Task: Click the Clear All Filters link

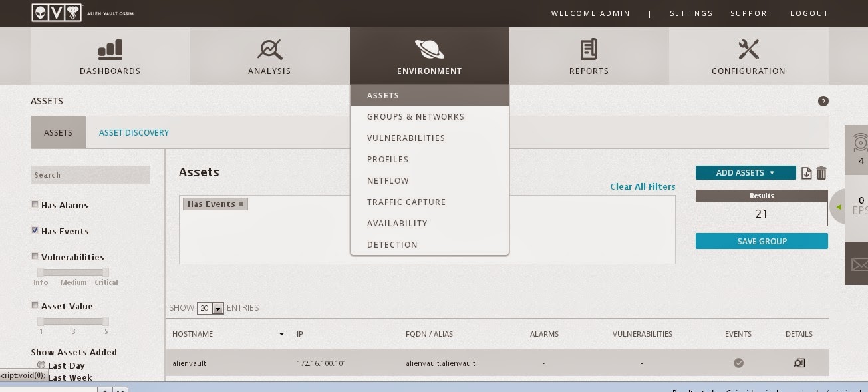Action: click(642, 187)
